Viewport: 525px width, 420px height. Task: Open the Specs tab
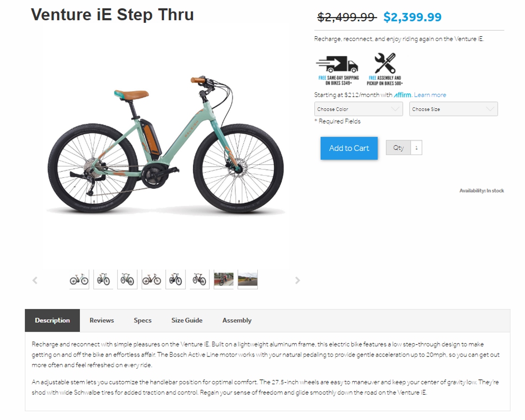142,321
